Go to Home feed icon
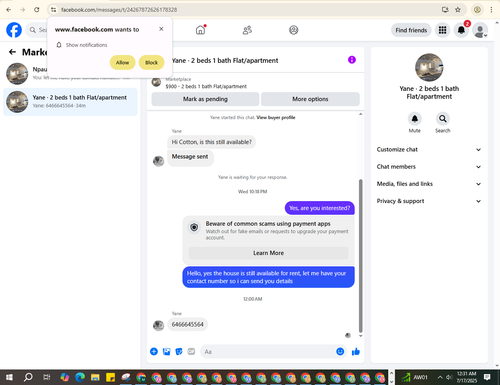 pos(200,30)
